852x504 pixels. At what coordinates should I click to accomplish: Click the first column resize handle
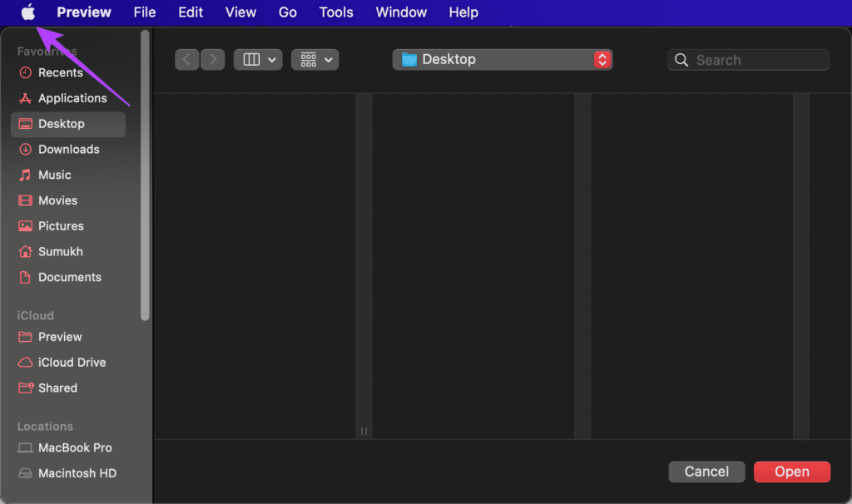(x=364, y=431)
